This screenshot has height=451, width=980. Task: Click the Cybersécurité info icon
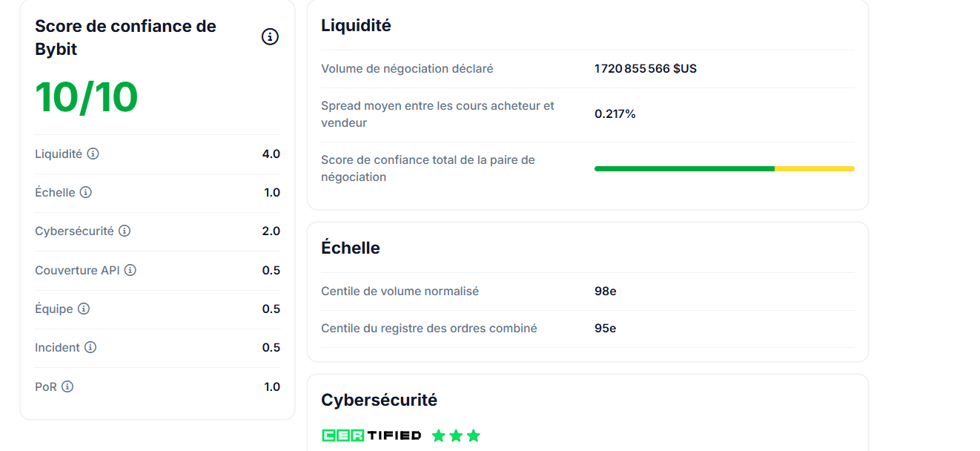(126, 231)
